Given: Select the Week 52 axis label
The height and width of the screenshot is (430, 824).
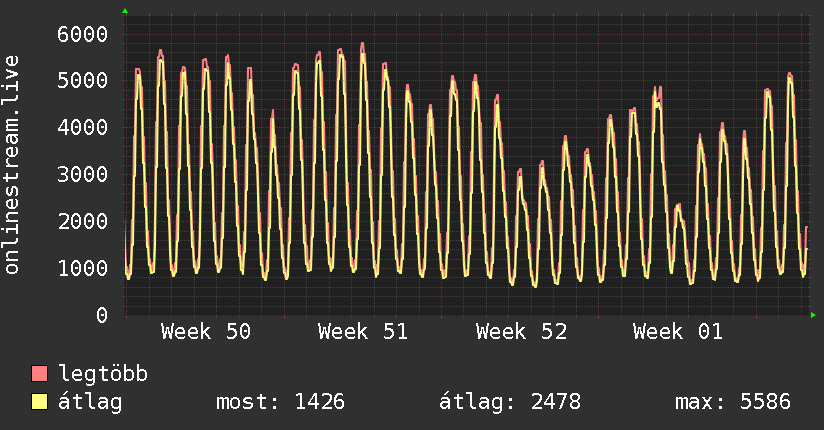Looking at the screenshot, I should [520, 332].
